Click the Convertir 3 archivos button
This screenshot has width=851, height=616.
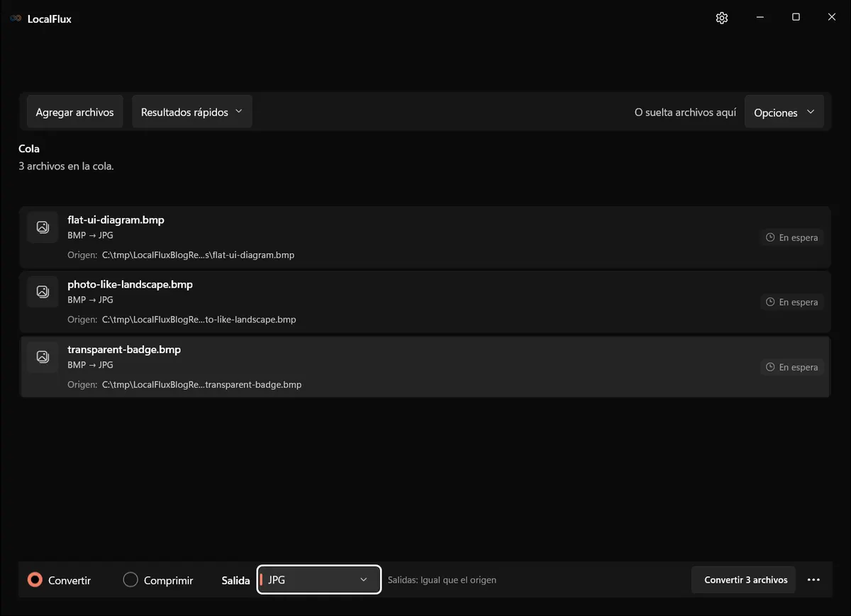(x=744, y=580)
